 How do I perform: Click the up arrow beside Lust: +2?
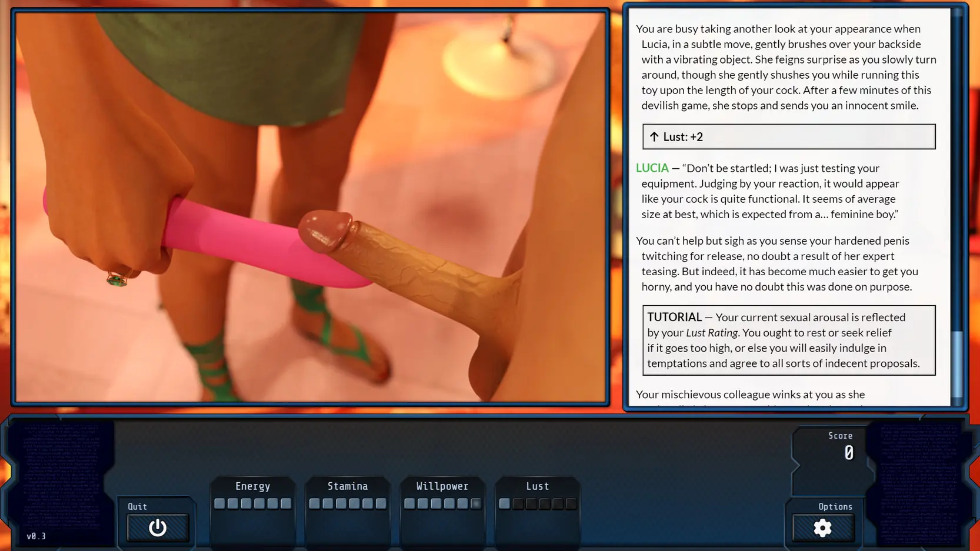click(654, 136)
